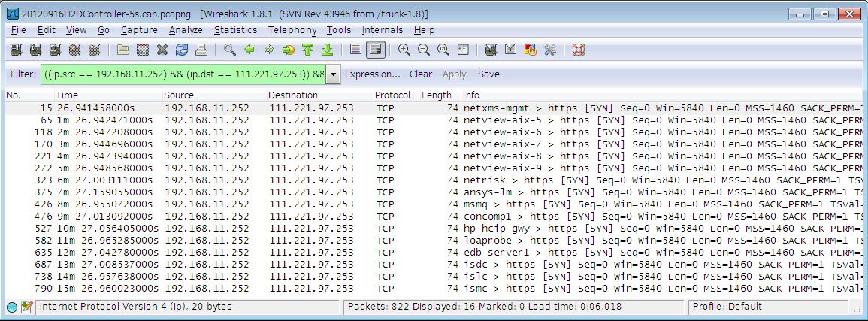This screenshot has height=321, width=868.
Task: Close this capture file X icon
Action: pos(162,50)
